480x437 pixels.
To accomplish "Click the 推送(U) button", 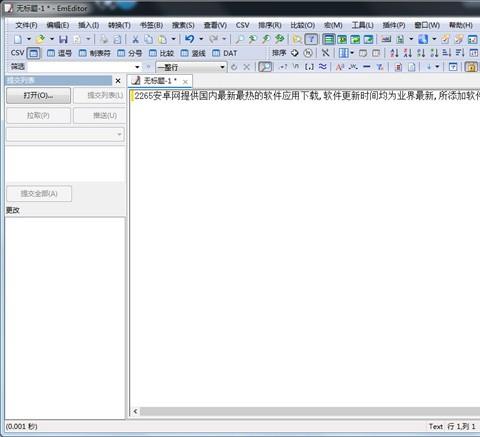I will [99, 115].
